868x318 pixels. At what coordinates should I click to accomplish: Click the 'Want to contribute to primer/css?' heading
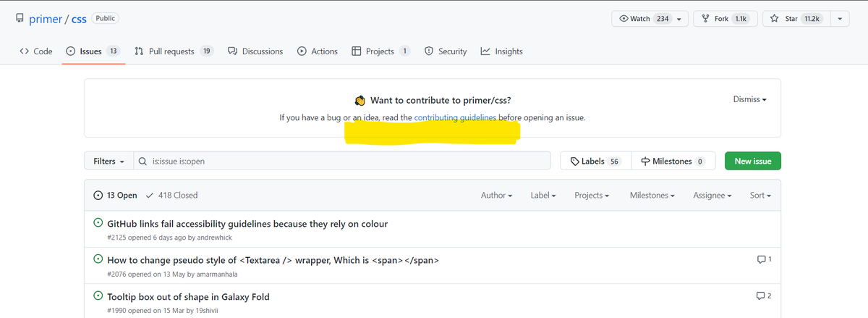pos(441,100)
